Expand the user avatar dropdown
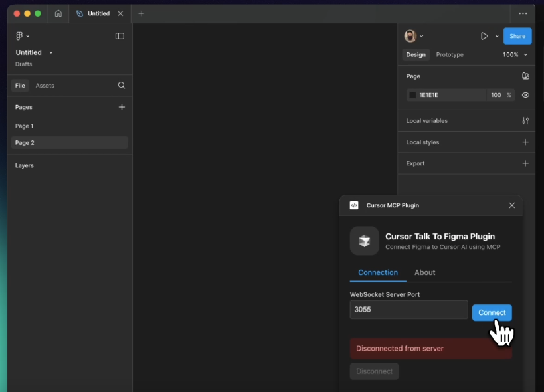The image size is (544, 392). [x=422, y=36]
